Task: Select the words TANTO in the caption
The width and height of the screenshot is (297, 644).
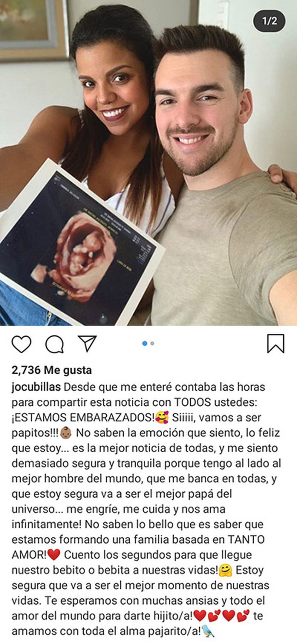Action: point(246,540)
